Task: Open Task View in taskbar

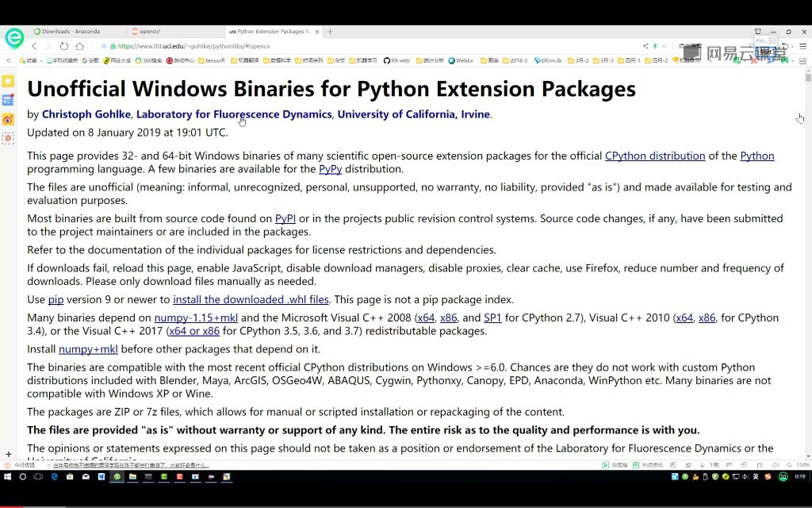Action: (38, 476)
